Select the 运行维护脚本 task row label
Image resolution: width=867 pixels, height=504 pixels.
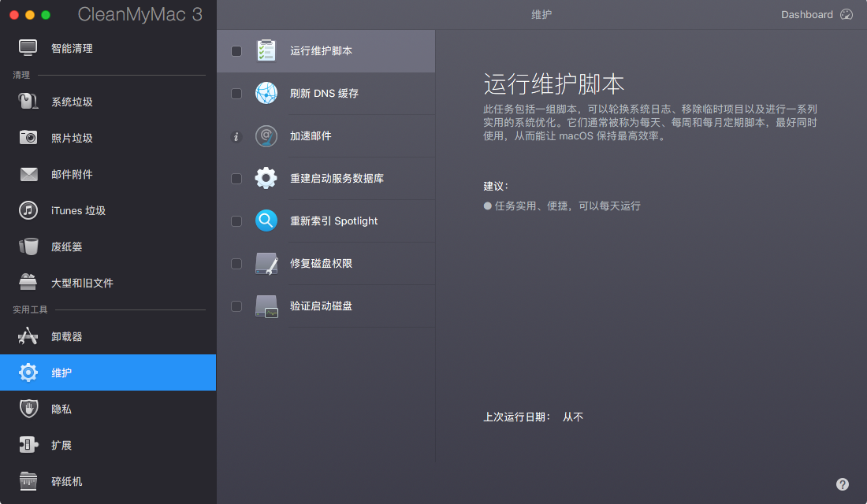[321, 51]
